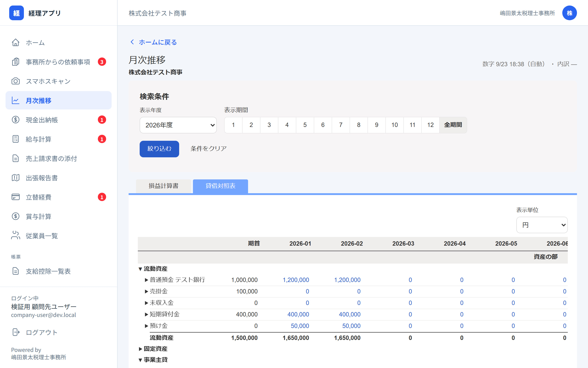Screen dimensions: 588x368
Task: Select period month 12
Action: (430, 125)
